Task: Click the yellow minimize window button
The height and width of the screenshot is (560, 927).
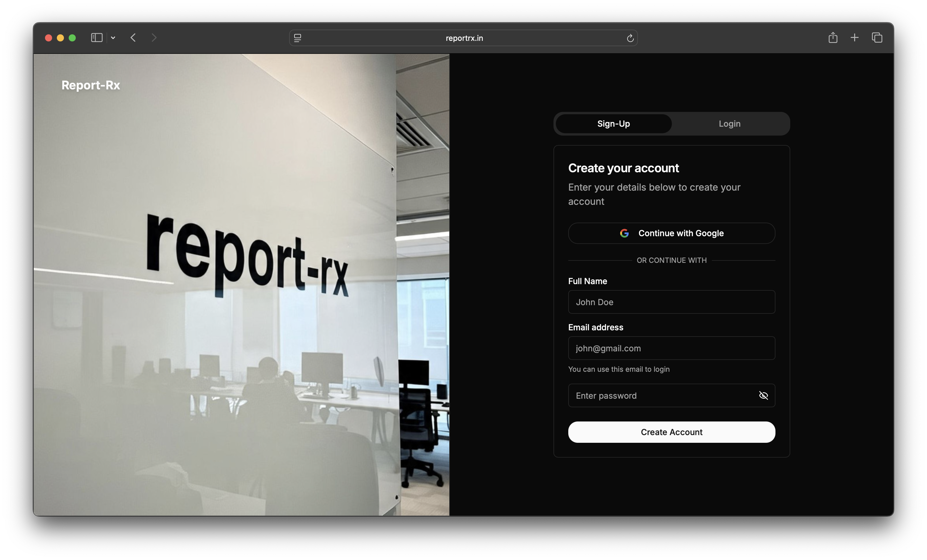Action: coord(60,38)
